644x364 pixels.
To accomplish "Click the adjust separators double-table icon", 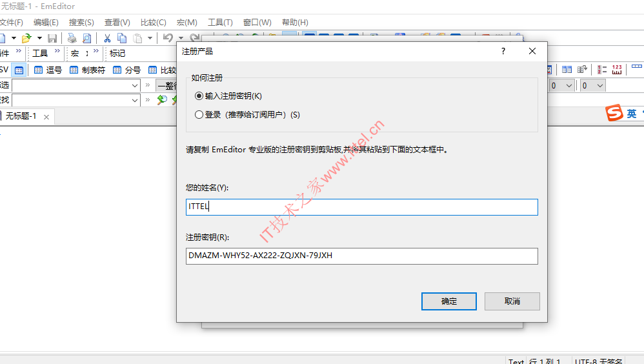I will click(x=567, y=70).
